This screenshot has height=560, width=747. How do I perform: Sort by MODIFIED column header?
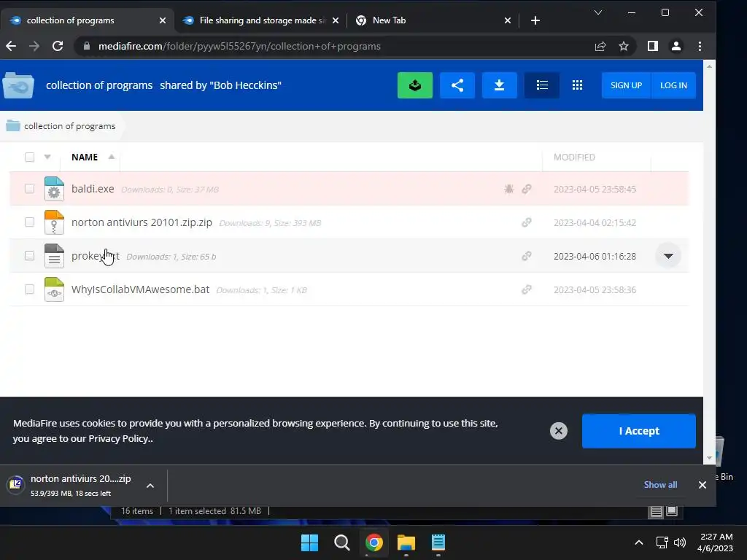click(x=574, y=157)
